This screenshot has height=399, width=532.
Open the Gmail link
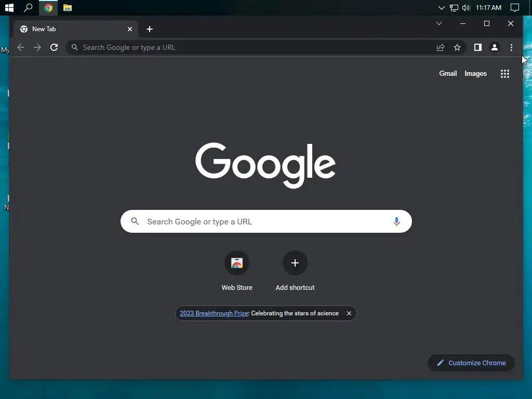pyautogui.click(x=448, y=74)
